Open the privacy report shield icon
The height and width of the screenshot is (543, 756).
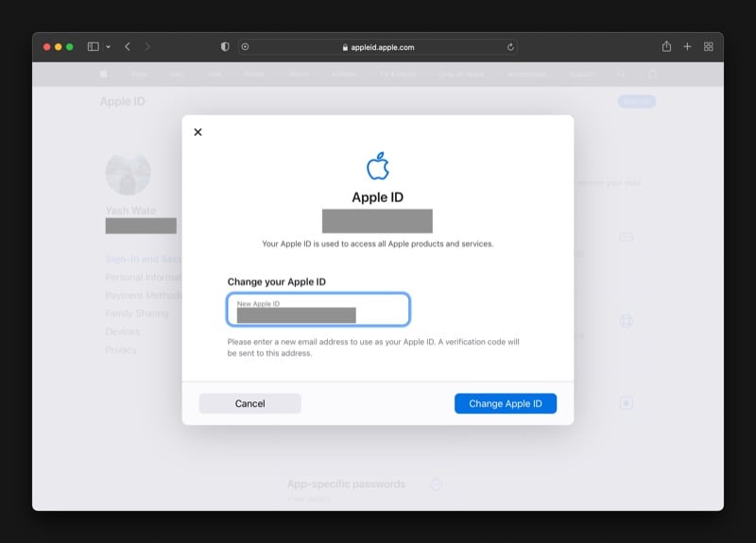225,46
